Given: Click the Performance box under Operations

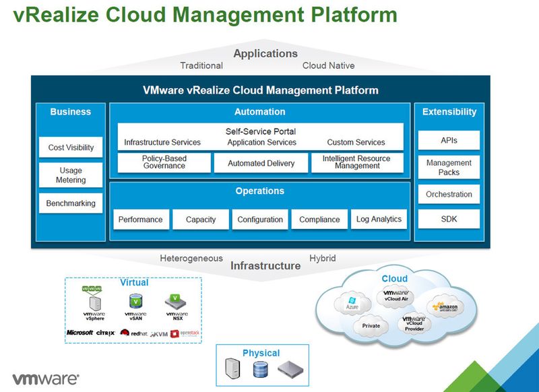Looking at the screenshot, I should click(x=141, y=219).
